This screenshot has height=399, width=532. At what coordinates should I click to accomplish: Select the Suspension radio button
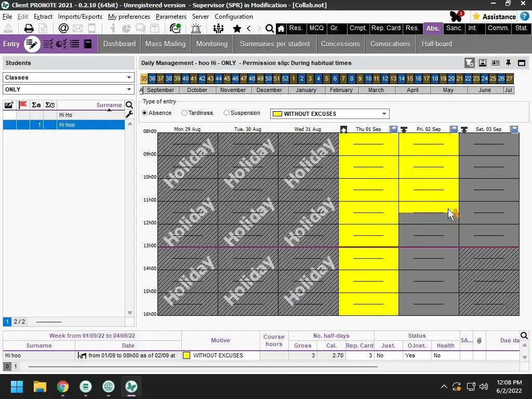tap(227, 113)
